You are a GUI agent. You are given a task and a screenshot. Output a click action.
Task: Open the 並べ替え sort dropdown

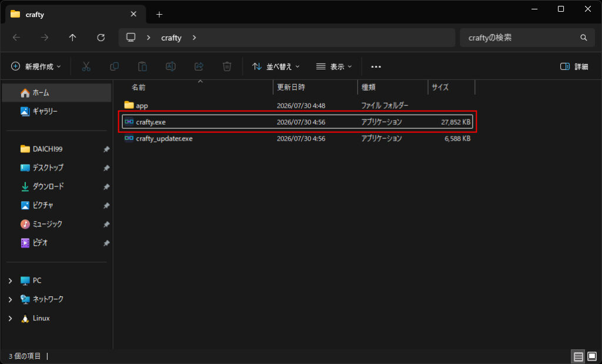[x=276, y=66]
